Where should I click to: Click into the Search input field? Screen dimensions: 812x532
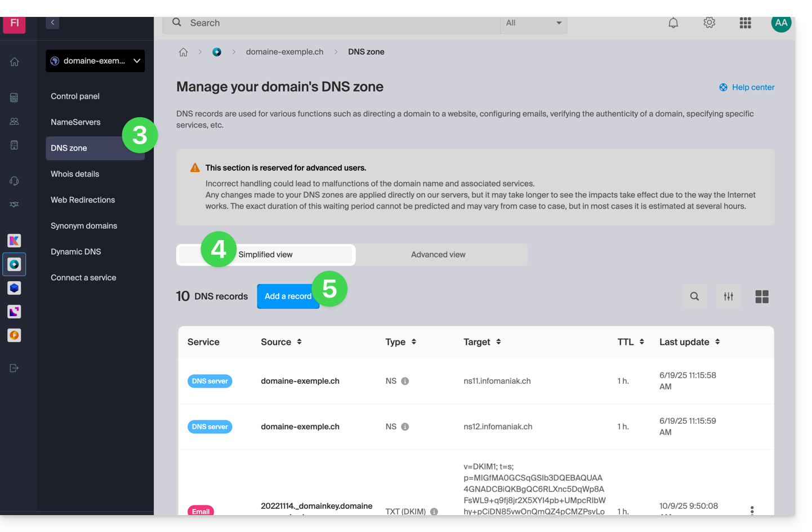(338, 23)
